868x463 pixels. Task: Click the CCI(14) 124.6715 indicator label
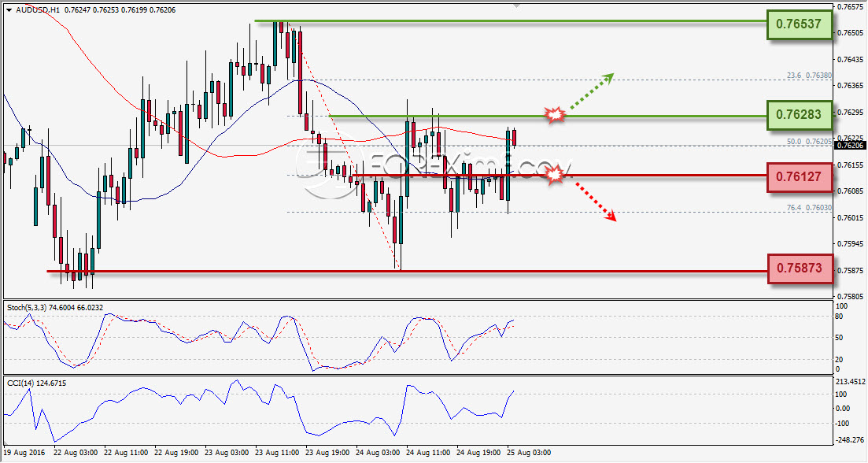tap(36, 383)
